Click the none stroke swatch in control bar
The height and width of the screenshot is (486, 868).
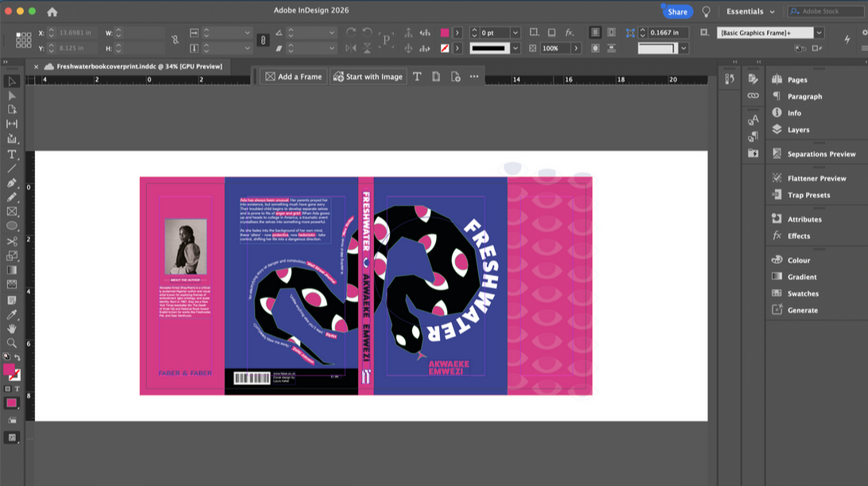pos(445,49)
